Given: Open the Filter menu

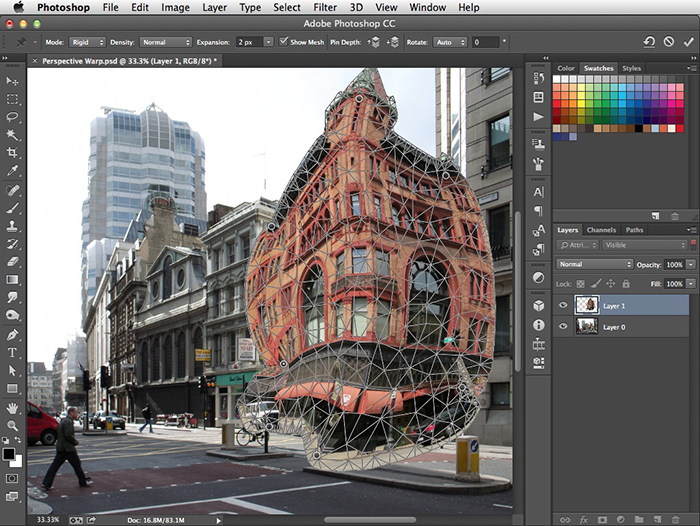Looking at the screenshot, I should (325, 7).
